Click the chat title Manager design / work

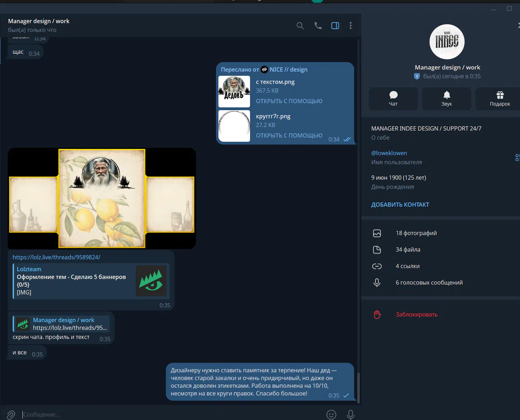click(39, 21)
